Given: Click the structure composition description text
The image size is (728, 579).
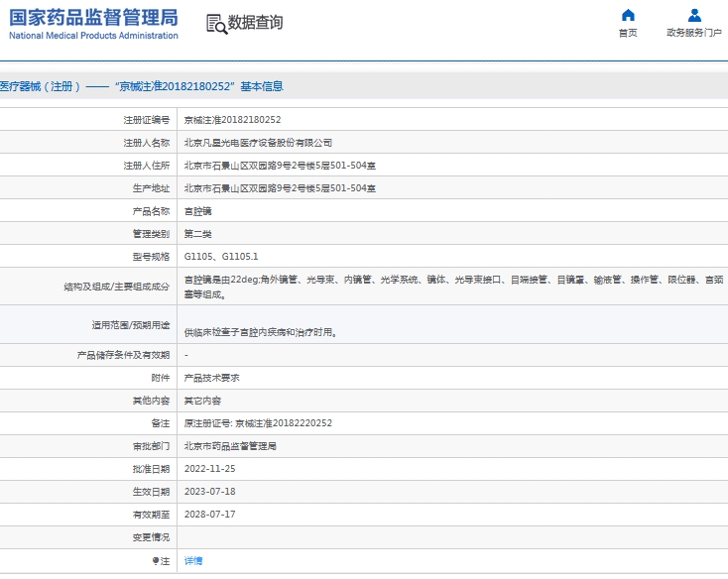Looking at the screenshot, I should click(x=453, y=287).
